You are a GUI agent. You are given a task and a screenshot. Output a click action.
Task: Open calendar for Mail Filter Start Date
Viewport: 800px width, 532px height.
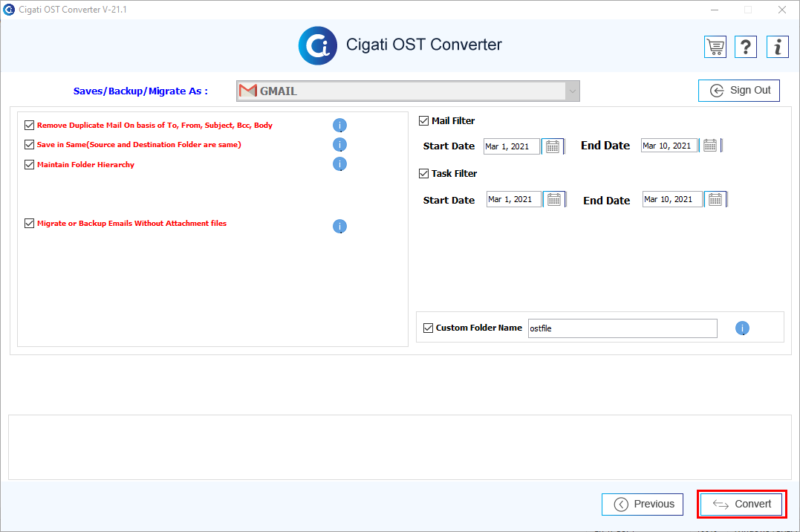553,146
